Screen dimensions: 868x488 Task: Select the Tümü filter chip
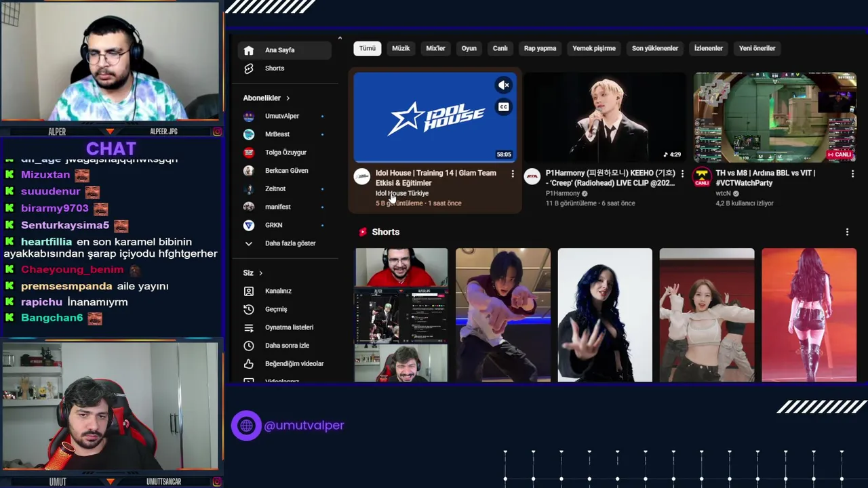[x=368, y=48]
